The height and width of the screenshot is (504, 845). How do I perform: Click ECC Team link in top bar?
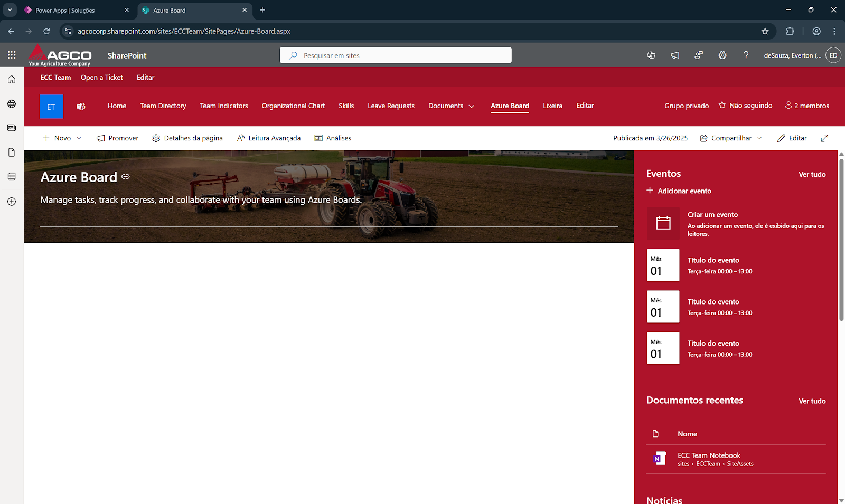point(55,78)
